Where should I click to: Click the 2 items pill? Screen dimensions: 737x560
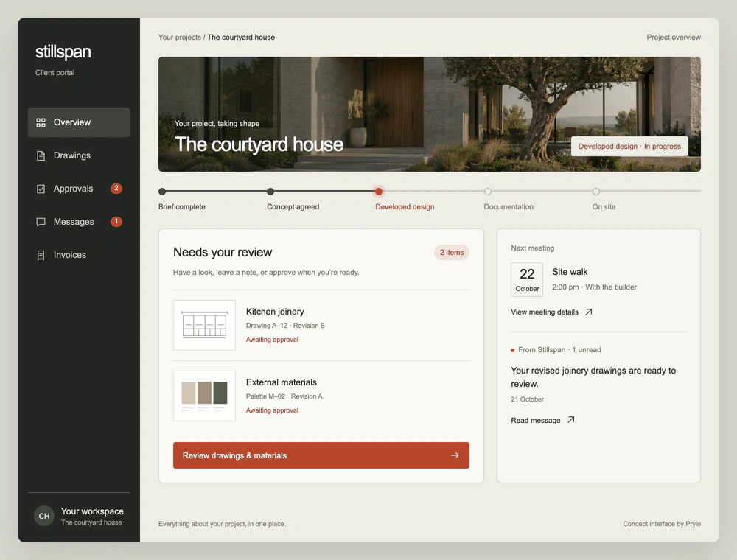click(452, 252)
